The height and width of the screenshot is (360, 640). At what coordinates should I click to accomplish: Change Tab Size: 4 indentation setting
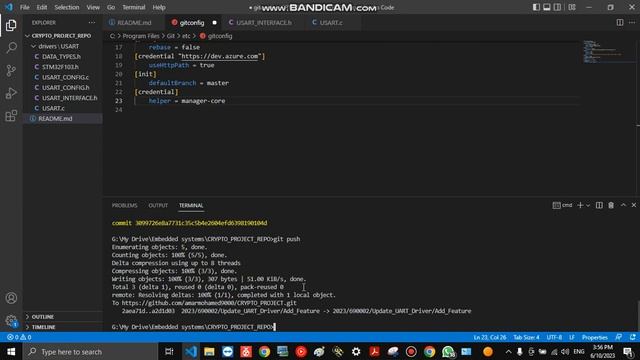(x=526, y=337)
